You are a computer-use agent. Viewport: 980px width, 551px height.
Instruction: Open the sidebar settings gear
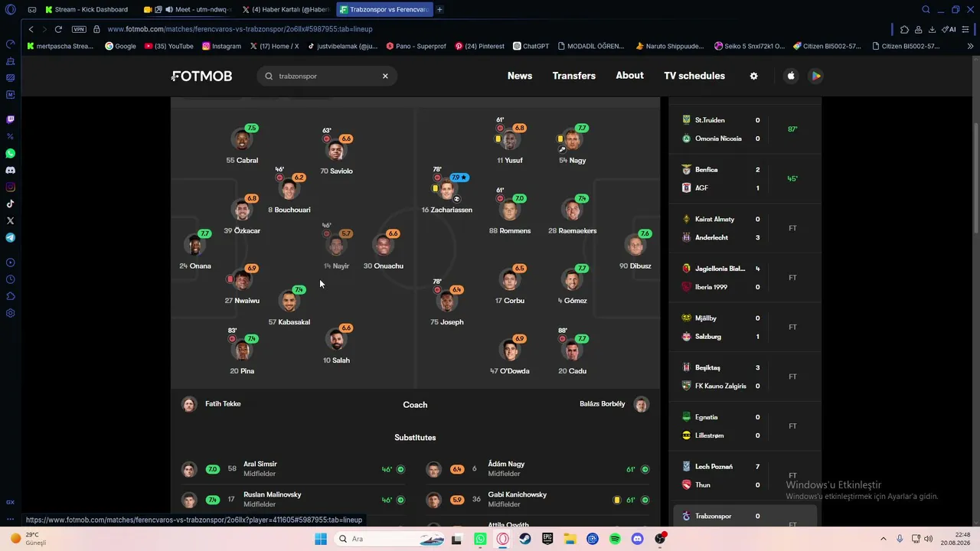(x=10, y=313)
